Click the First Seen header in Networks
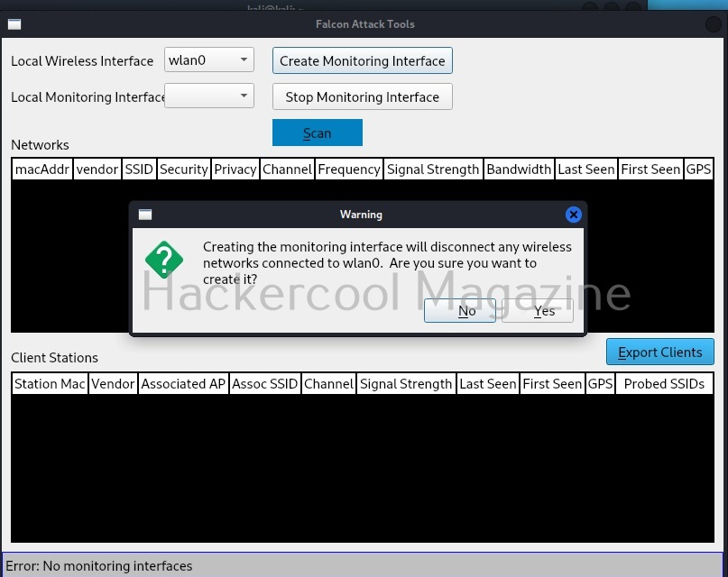The height and width of the screenshot is (577, 728). click(650, 169)
